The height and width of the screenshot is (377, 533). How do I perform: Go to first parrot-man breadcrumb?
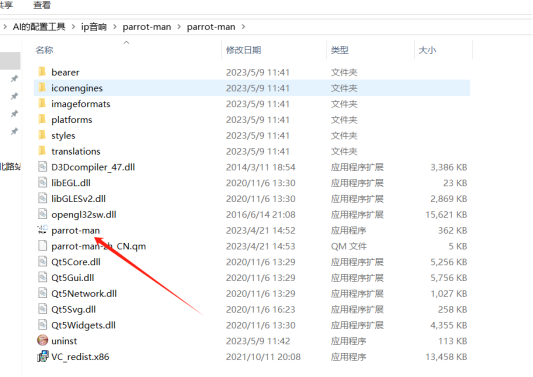pyautogui.click(x=147, y=27)
